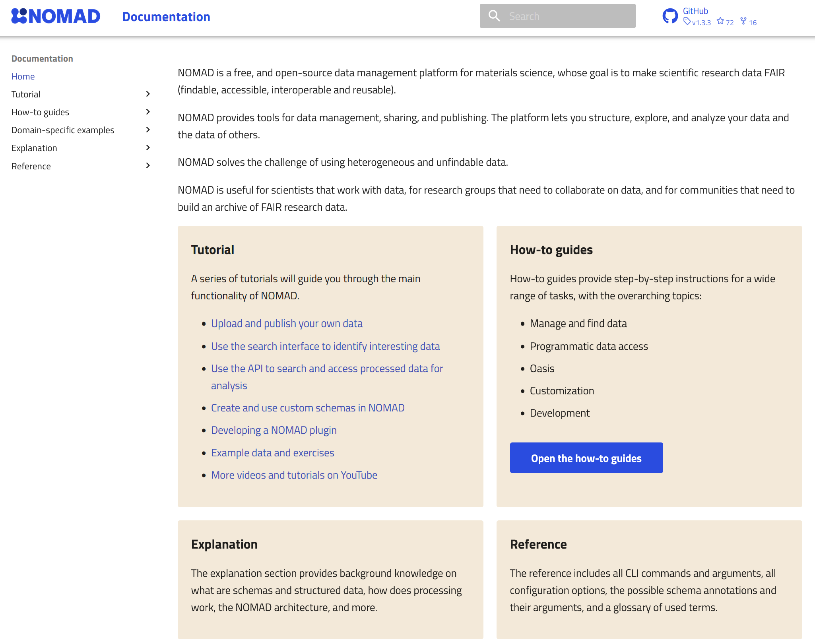Click Developing a NOMAD plugin tutorial link
Screen dimensions: 815x644
click(274, 430)
